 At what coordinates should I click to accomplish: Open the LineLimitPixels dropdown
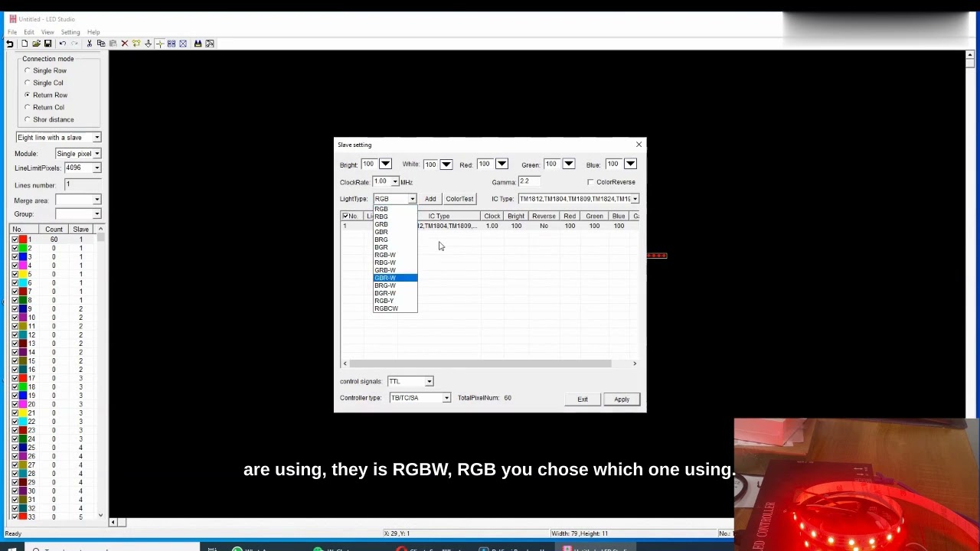click(96, 168)
